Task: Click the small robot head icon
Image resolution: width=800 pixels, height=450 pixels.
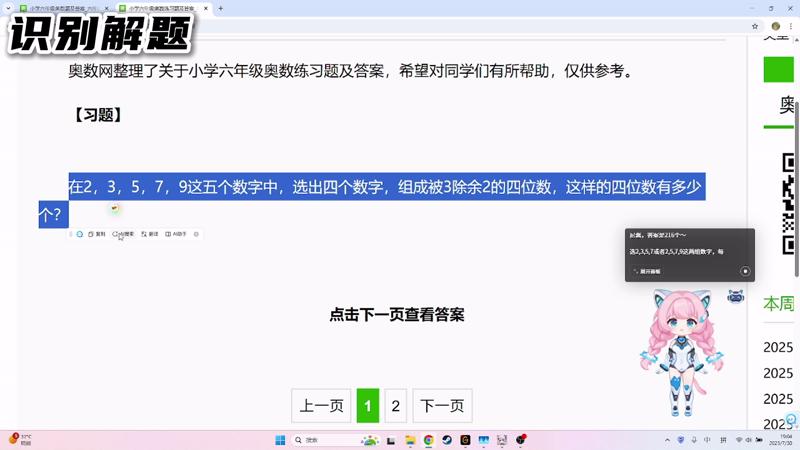Action: point(735,296)
